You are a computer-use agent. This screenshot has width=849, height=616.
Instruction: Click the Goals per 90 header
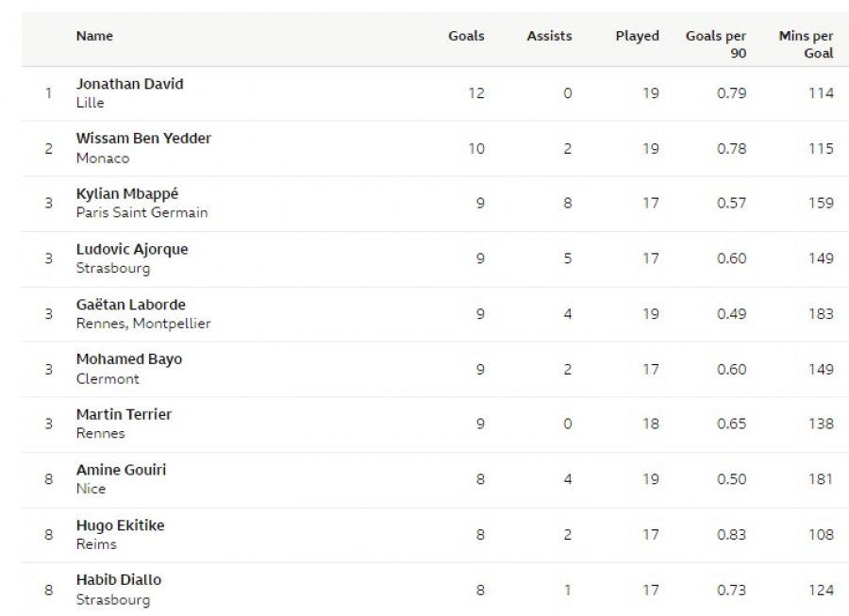pos(715,44)
